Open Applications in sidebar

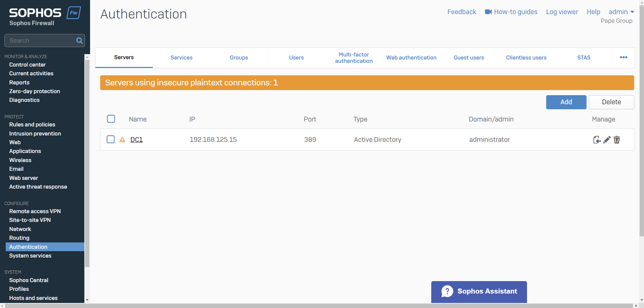coord(25,151)
